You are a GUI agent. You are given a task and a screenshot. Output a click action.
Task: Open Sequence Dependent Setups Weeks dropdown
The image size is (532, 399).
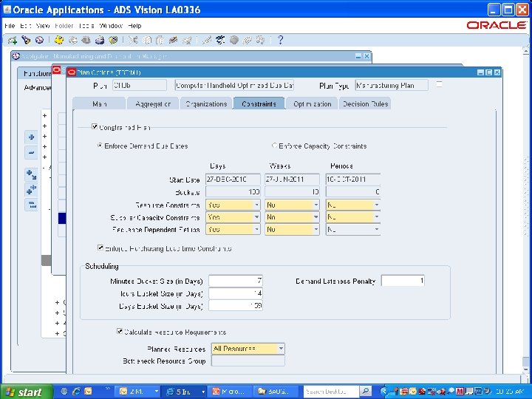[x=316, y=229]
